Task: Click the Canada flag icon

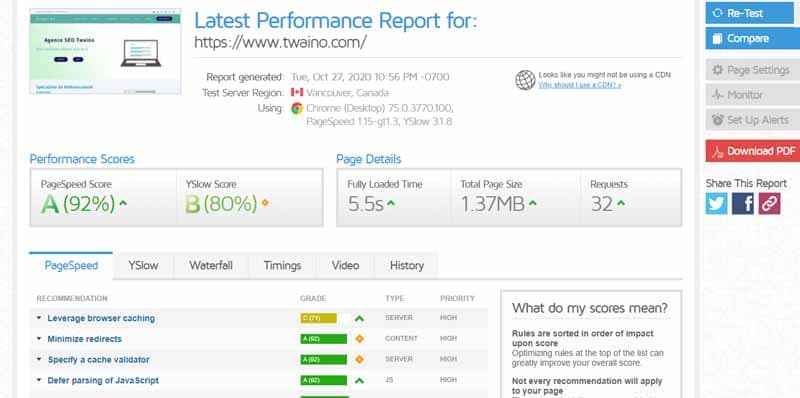Action: tap(297, 92)
